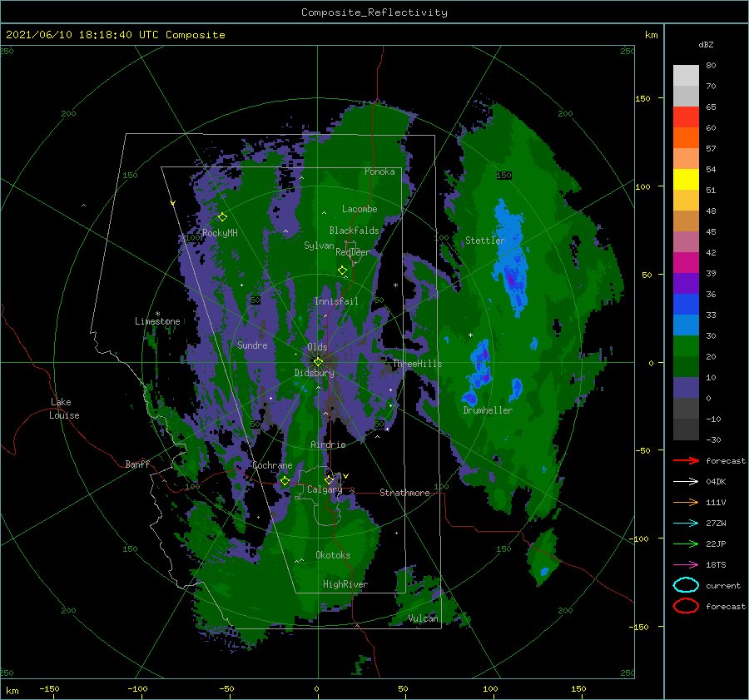Viewport: 749px width, 700px height.
Task: Click the Vulcan label
Action: [423, 618]
